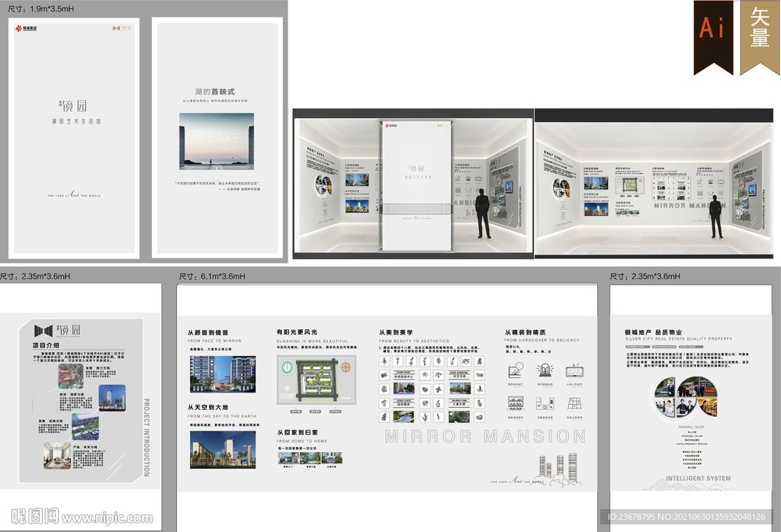Image resolution: width=781 pixels, height=532 pixels.
Task: Click the heading 从天空到大地
Action: [x=207, y=407]
